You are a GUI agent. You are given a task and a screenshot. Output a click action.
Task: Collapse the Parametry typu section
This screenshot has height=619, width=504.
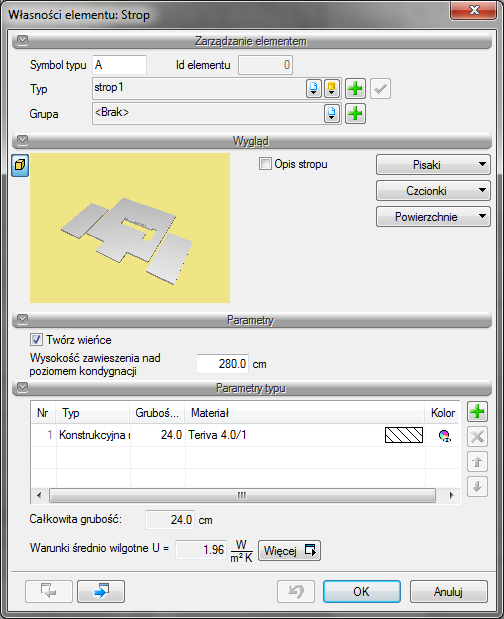22,387
